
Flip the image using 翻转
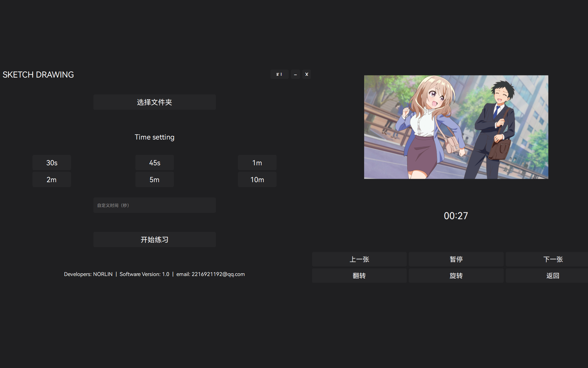[359, 275]
